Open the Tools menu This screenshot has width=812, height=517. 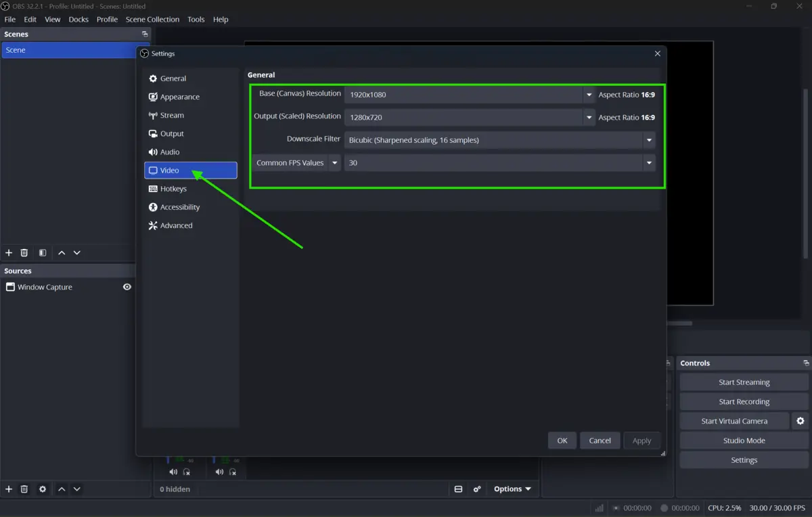(x=196, y=19)
